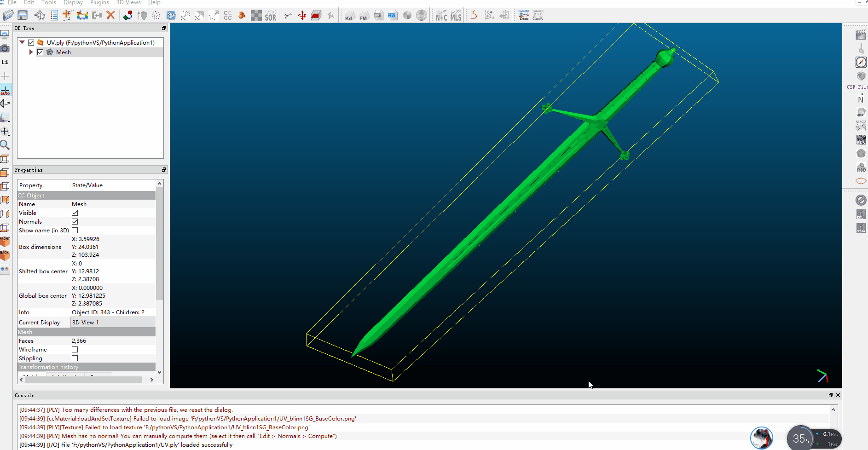
Task: Click the Console scroll-up arrow
Action: tap(833, 409)
